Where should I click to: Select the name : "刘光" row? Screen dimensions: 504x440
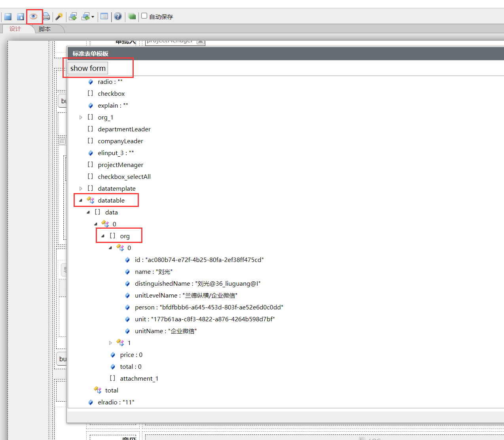(x=153, y=272)
